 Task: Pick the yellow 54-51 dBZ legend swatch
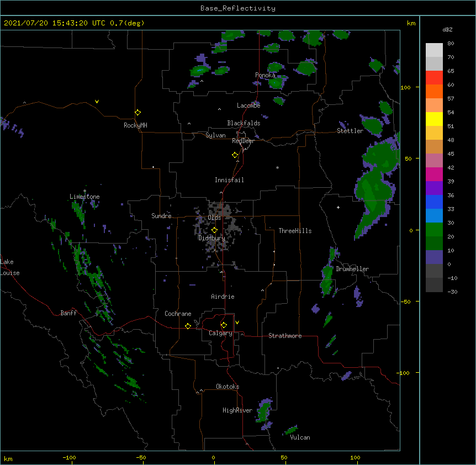[434, 119]
